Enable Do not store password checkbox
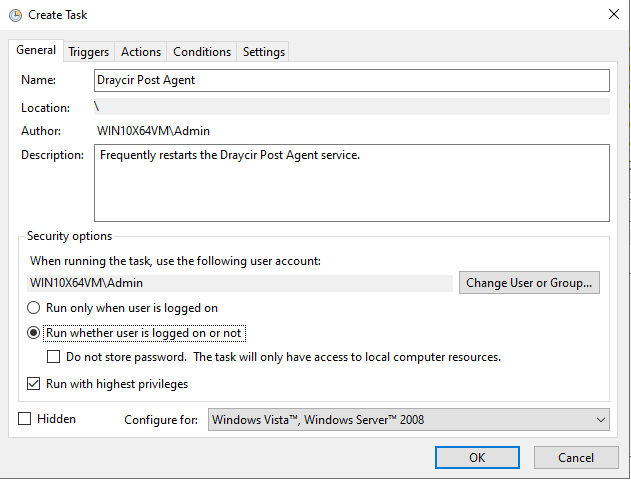This screenshot has height=481, width=631. [54, 357]
